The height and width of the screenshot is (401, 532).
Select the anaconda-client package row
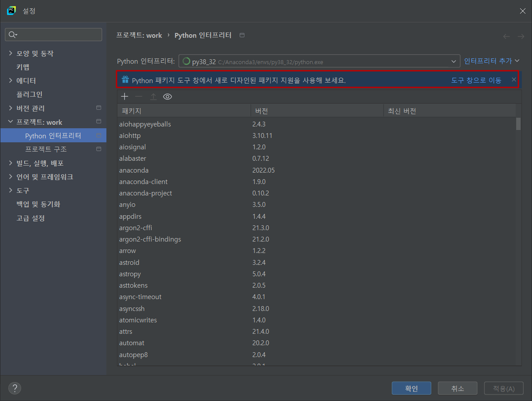click(x=317, y=182)
